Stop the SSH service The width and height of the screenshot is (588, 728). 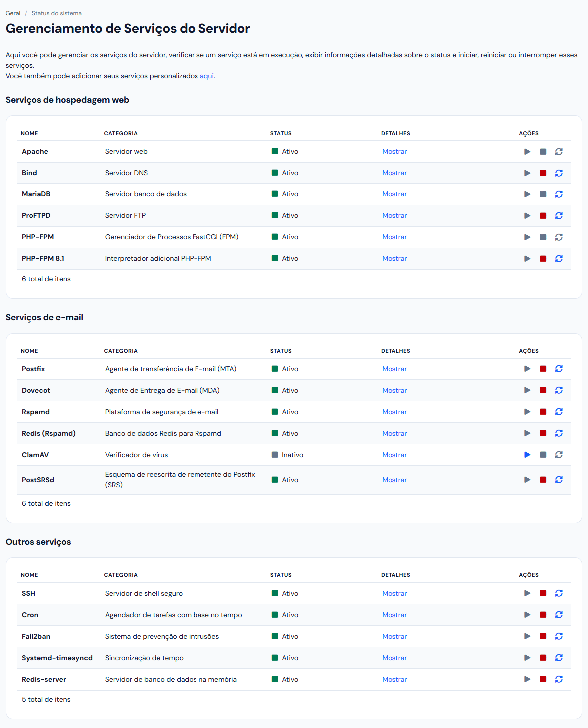click(x=543, y=593)
